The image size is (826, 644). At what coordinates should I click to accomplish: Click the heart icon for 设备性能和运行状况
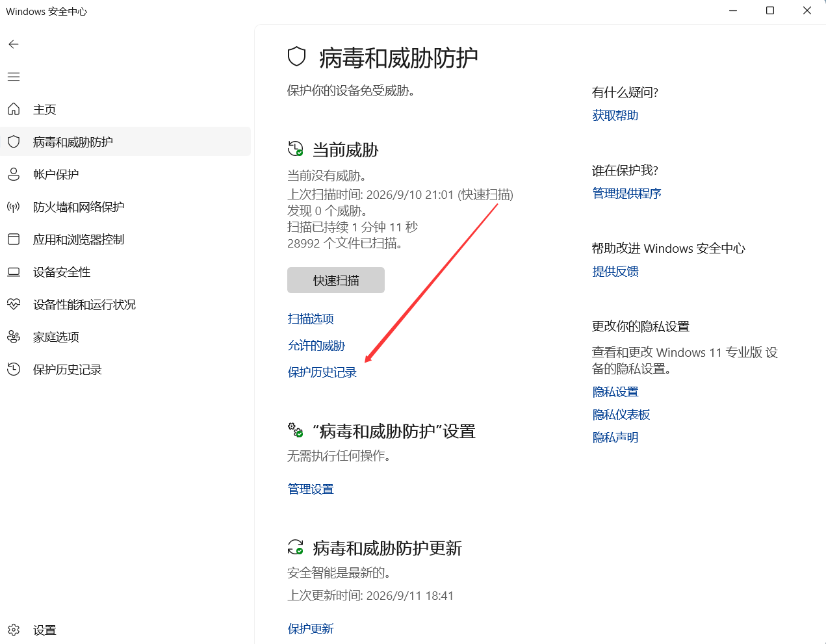pyautogui.click(x=14, y=304)
